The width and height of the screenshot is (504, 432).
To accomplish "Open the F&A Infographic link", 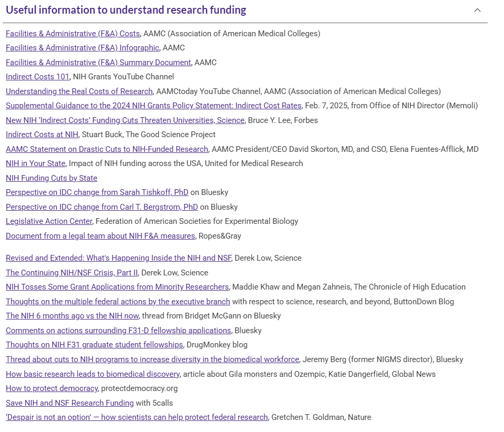I will [x=82, y=48].
